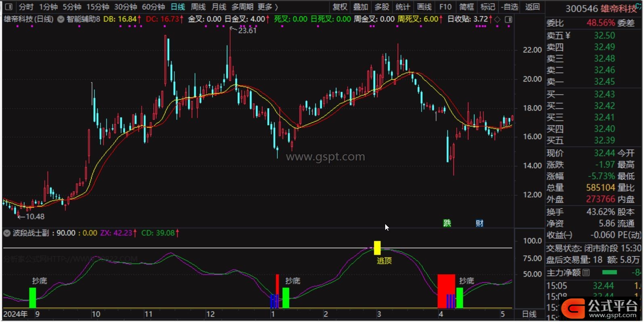Screen dimensions: 644x322
Task: Activate the 画线 drawing tool
Action: pos(424,7)
